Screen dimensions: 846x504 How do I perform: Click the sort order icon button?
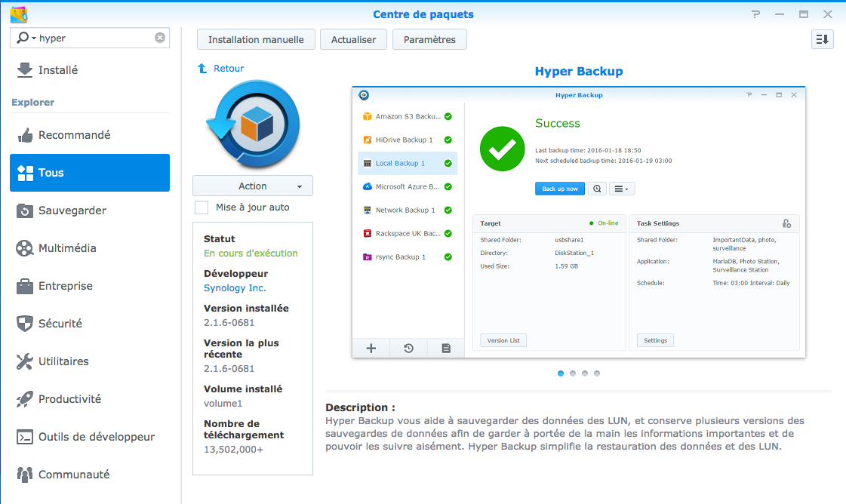click(x=823, y=39)
